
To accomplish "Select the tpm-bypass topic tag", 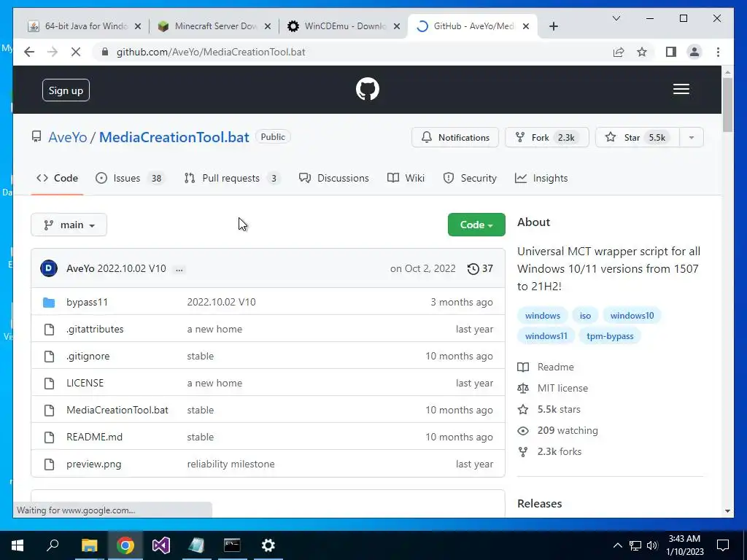I will coord(610,336).
